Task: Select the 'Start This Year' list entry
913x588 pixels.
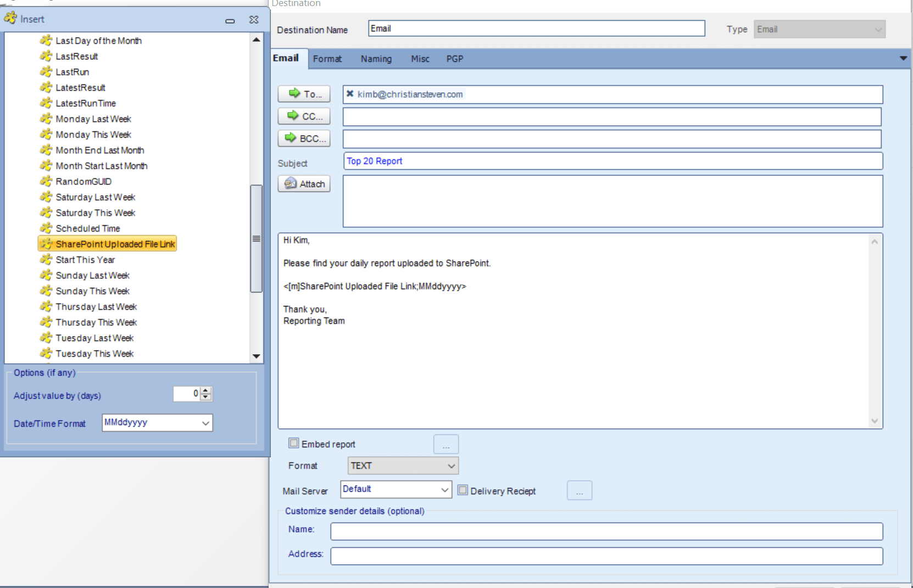Action: 85,260
